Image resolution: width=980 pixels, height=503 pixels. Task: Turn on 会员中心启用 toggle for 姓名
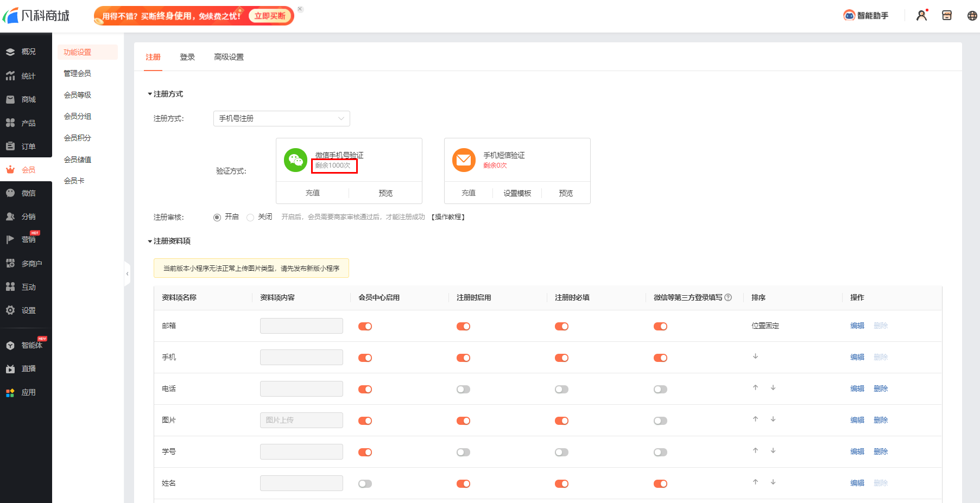coord(365,484)
